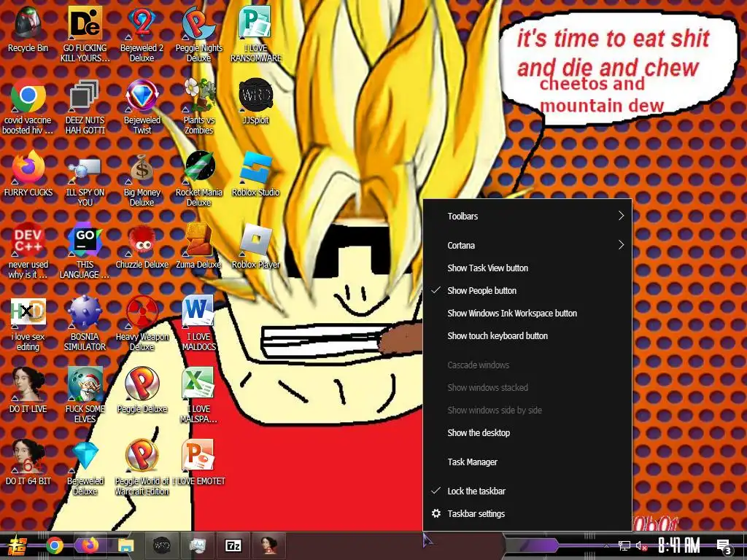Open the portrait icon on the taskbar

pos(268,545)
